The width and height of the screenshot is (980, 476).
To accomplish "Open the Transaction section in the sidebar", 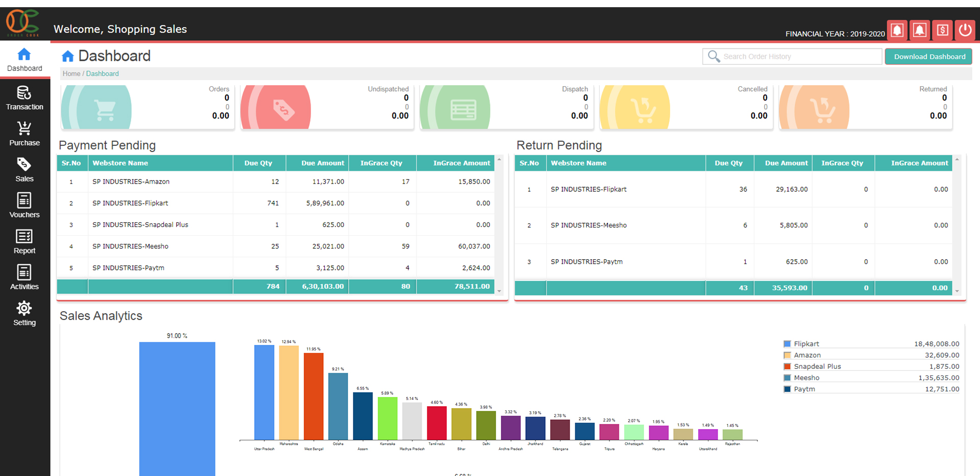I will tap(24, 98).
